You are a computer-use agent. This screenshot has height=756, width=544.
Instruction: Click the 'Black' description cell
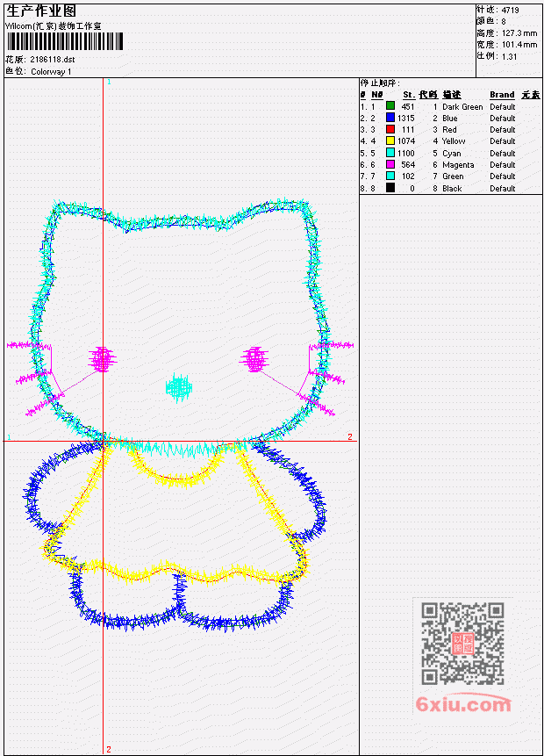pos(452,189)
